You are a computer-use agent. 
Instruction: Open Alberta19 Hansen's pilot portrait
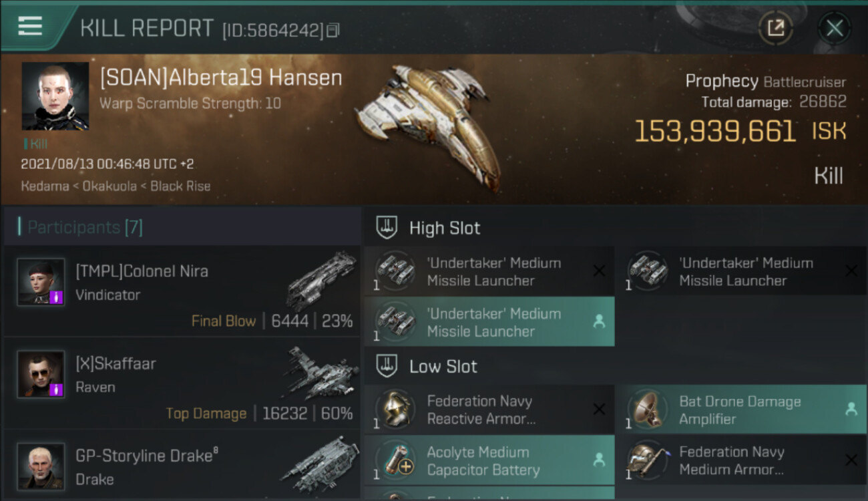pos(55,96)
